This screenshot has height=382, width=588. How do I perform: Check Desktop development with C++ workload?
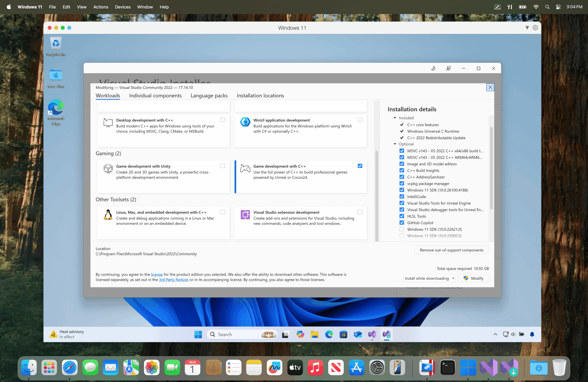pos(223,120)
